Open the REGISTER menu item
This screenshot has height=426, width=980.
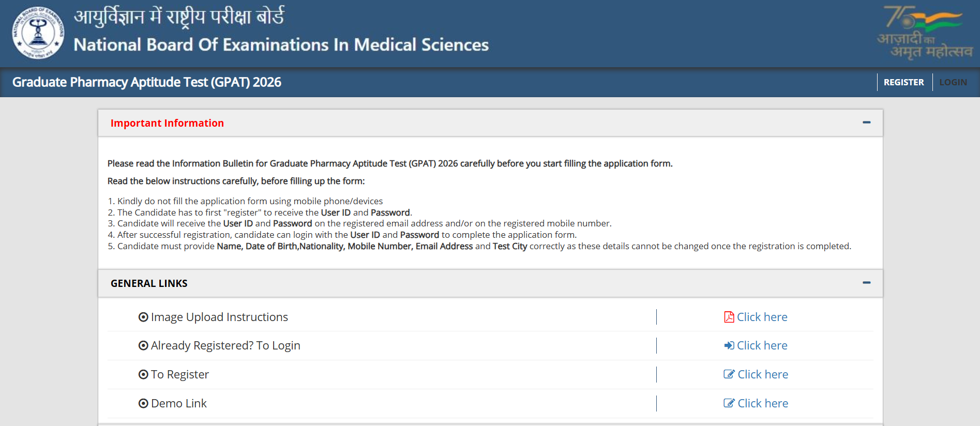tap(903, 82)
